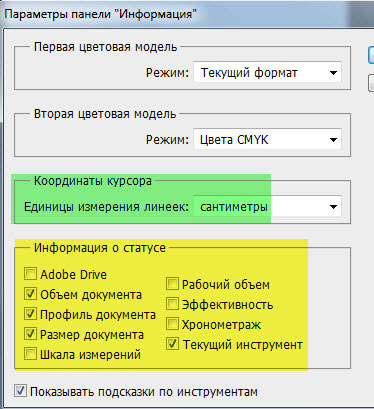Toggle Показывать подсказки по инструментам checkbox
Screen dimensions: 374x409
20,391
